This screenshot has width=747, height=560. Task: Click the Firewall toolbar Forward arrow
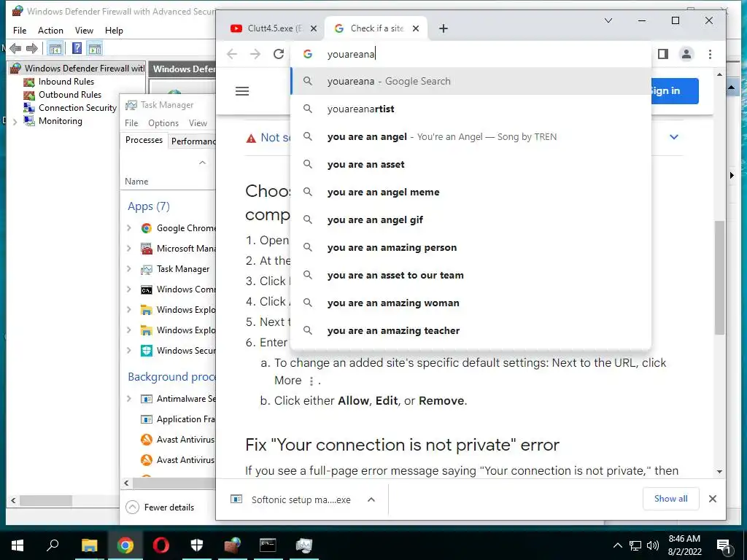[32, 49]
